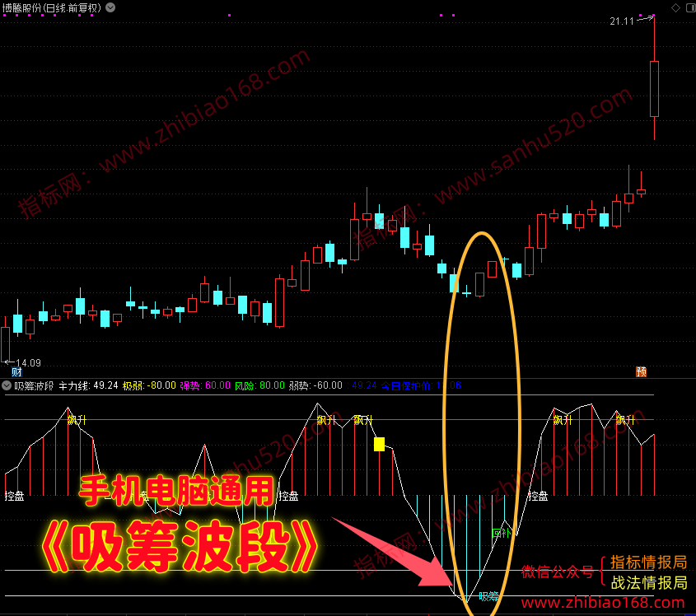Open the 预 forecast marker icon
The height and width of the screenshot is (616, 696).
click(x=641, y=371)
